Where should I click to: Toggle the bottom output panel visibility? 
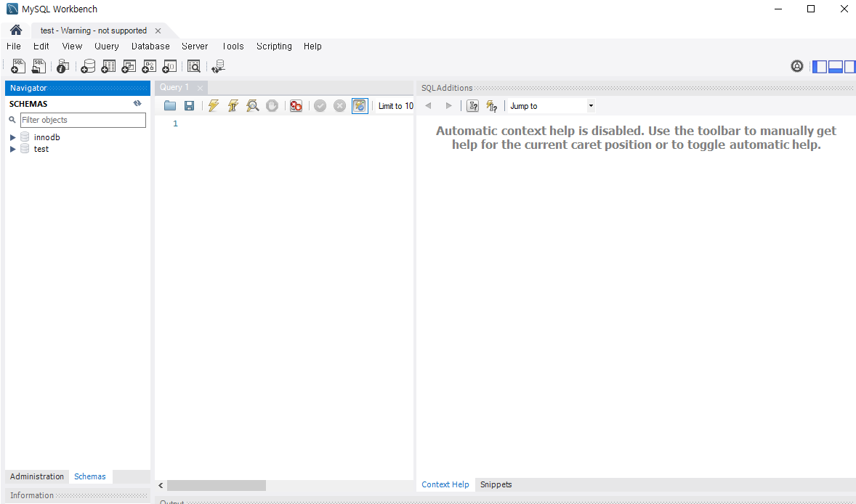[835, 67]
